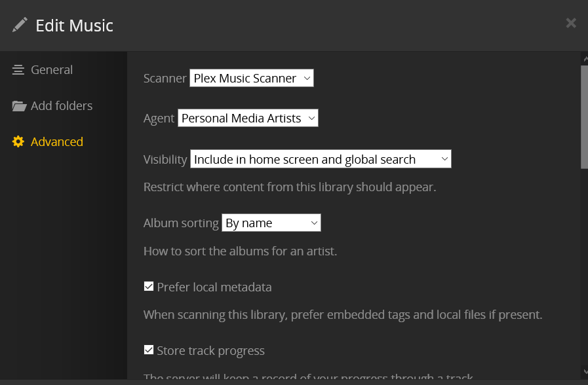Image resolution: width=588 pixels, height=385 pixels.
Task: Expand the Agent dropdown menu
Action: point(248,119)
